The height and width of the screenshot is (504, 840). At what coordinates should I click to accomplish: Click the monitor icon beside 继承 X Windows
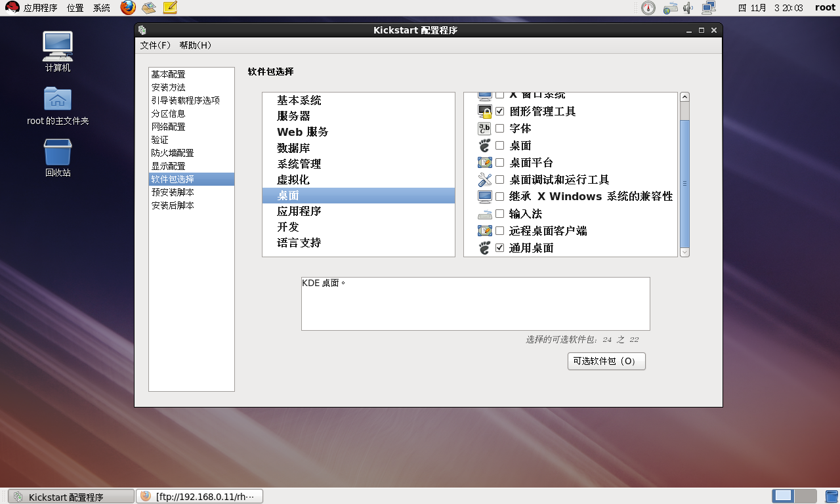coord(485,197)
